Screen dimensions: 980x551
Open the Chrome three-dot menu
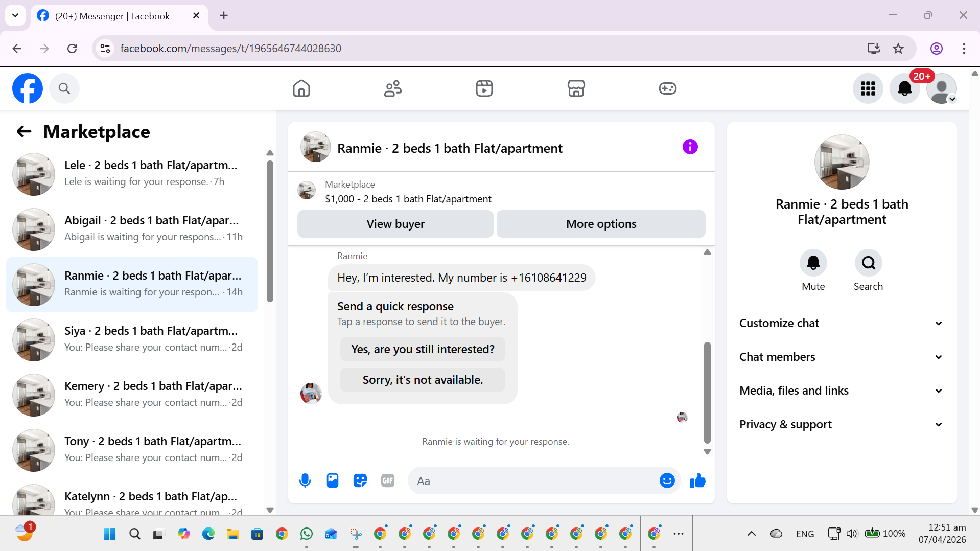pyautogui.click(x=964, y=49)
